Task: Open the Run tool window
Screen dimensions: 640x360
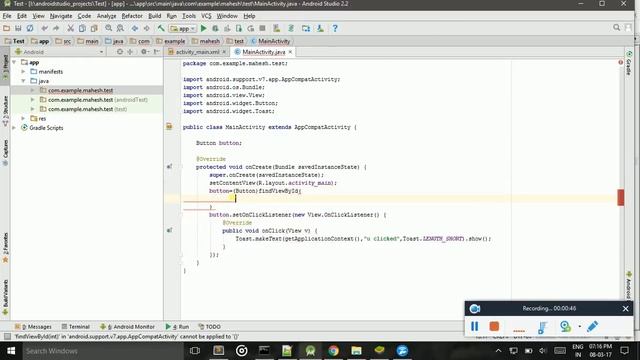Action: coord(178,327)
